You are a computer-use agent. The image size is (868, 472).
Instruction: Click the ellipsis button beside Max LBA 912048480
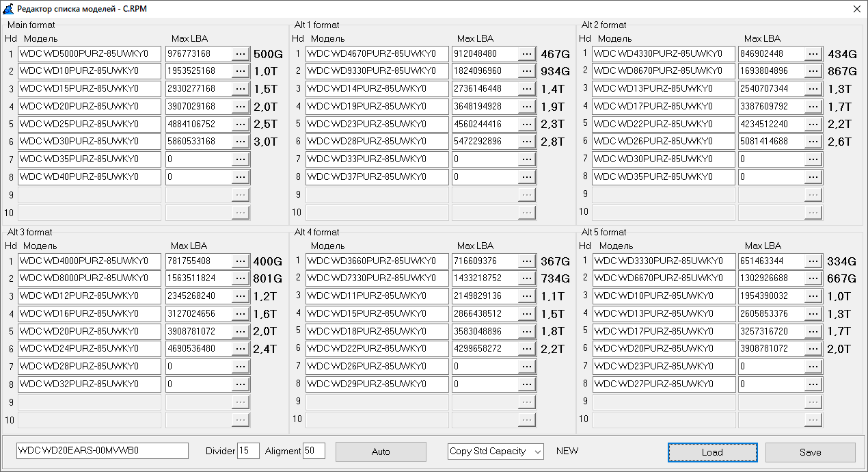527,53
